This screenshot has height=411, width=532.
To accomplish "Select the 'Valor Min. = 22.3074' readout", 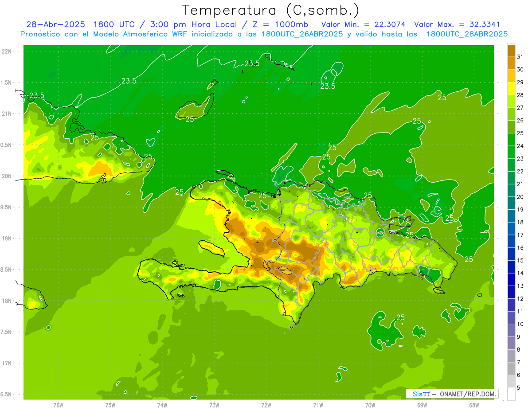I will (363, 24).
